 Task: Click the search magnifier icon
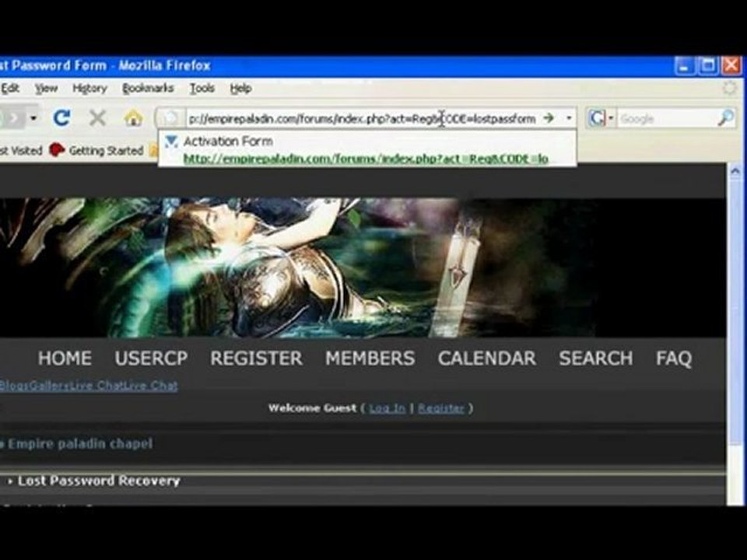click(x=726, y=118)
